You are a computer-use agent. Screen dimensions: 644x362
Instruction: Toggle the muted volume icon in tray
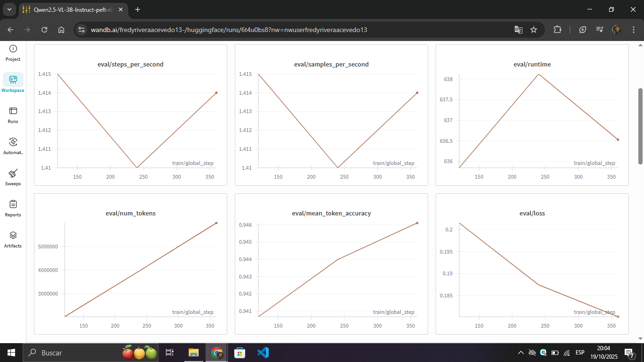[x=532, y=352]
